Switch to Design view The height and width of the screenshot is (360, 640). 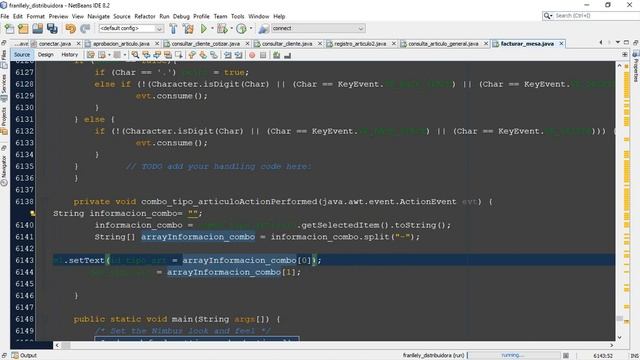point(46,55)
